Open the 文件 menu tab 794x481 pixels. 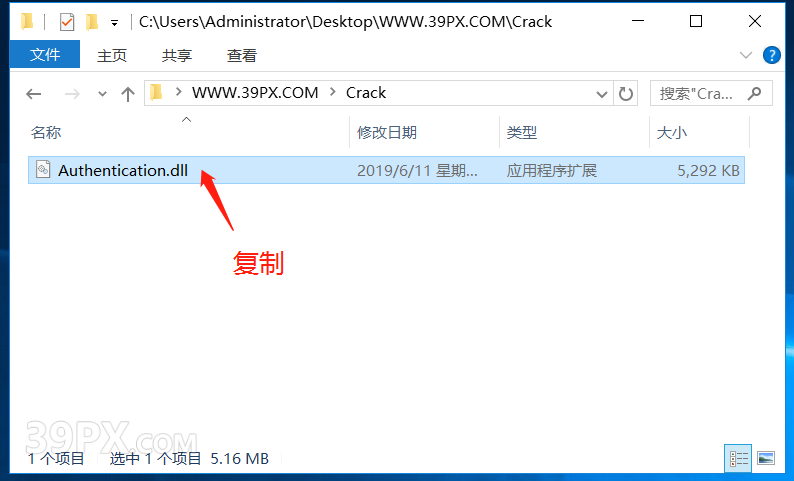pos(45,54)
